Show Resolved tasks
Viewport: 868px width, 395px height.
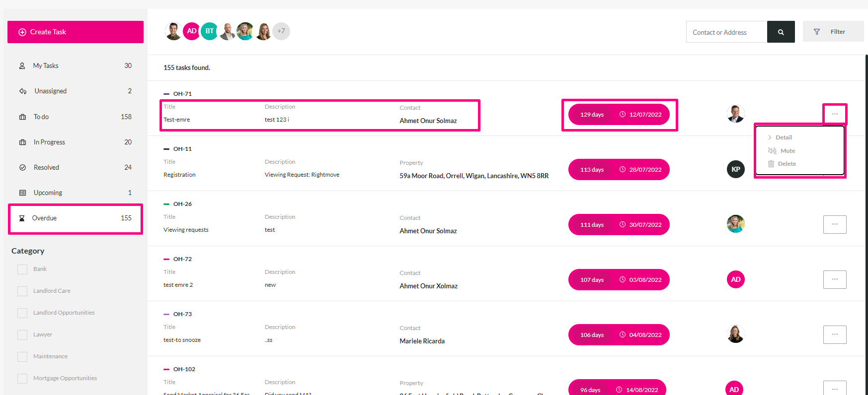pos(76,167)
